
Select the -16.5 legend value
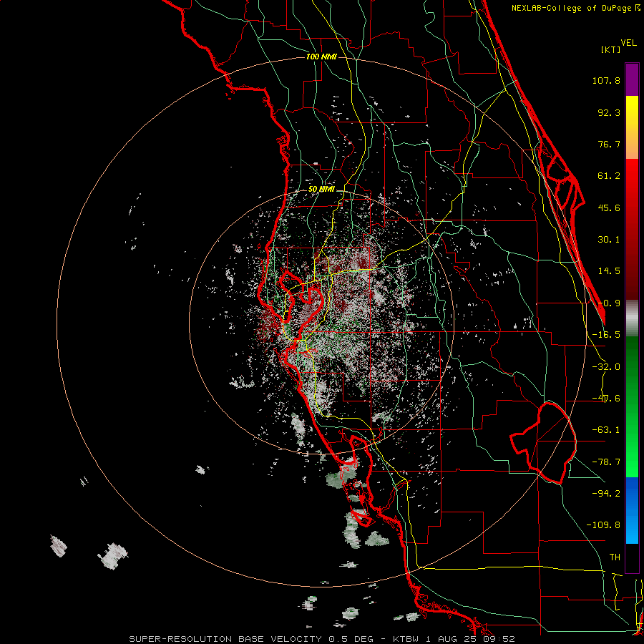606,335
